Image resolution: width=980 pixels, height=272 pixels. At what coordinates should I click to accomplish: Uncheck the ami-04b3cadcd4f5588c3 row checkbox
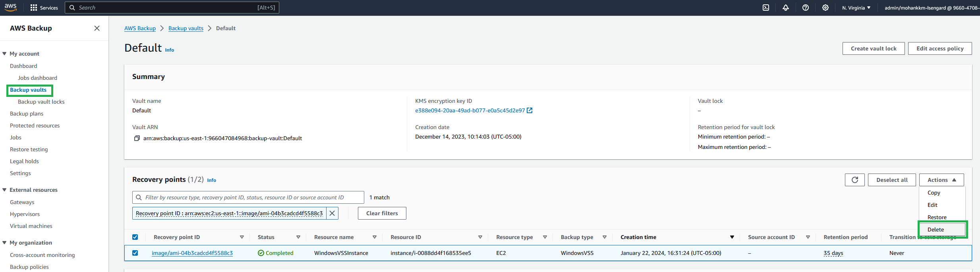pos(135,253)
